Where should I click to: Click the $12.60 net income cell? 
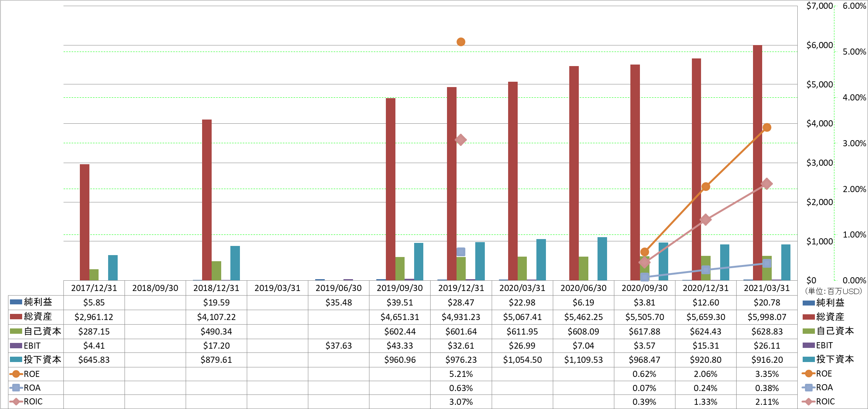click(x=706, y=302)
